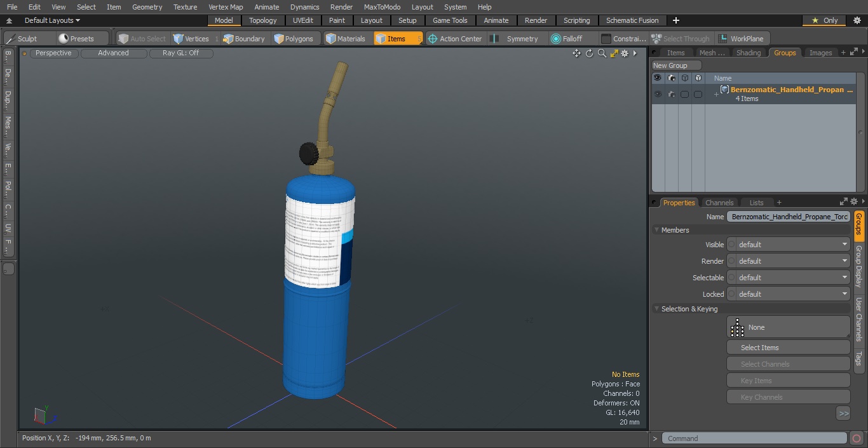The image size is (868, 448).
Task: Toggle camera render state for the Bernzomatic group
Action: tap(671, 94)
